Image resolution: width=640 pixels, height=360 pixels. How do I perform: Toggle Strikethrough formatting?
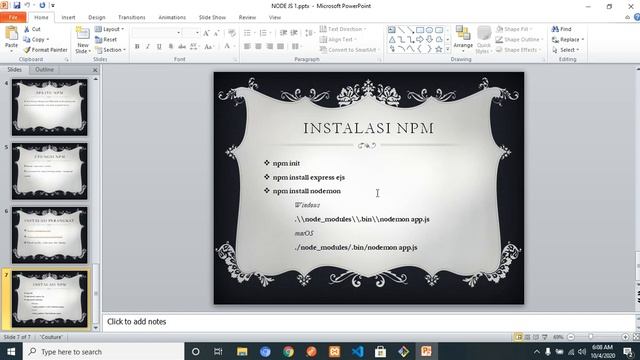(x=182, y=47)
